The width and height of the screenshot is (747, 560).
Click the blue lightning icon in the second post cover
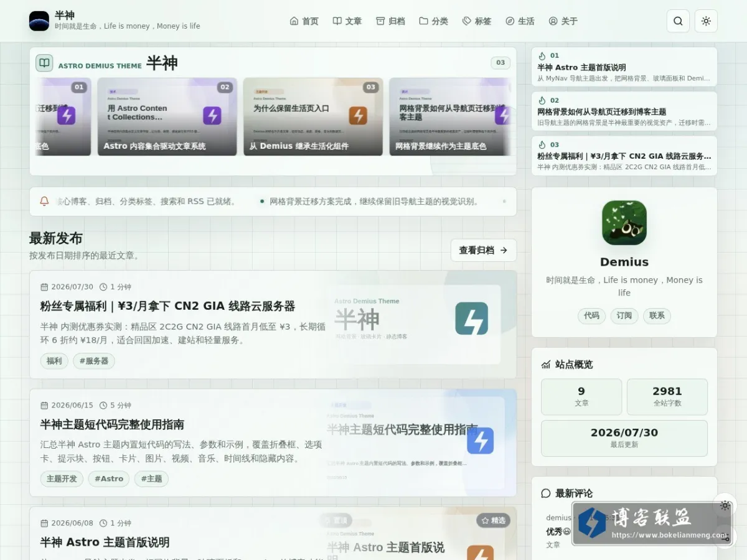point(480,441)
